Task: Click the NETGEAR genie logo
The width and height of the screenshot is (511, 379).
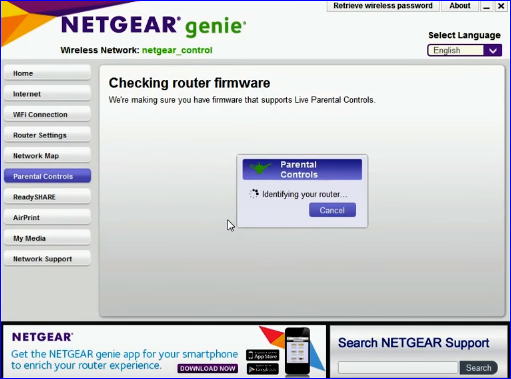Action: click(x=154, y=26)
